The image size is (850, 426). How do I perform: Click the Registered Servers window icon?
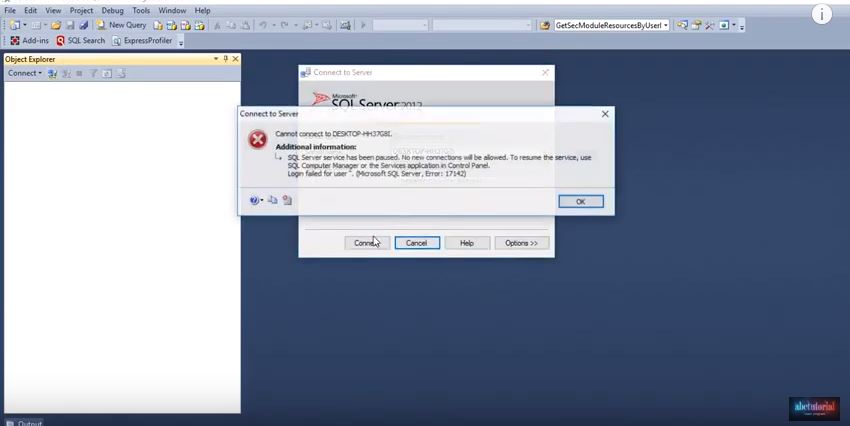click(x=724, y=25)
